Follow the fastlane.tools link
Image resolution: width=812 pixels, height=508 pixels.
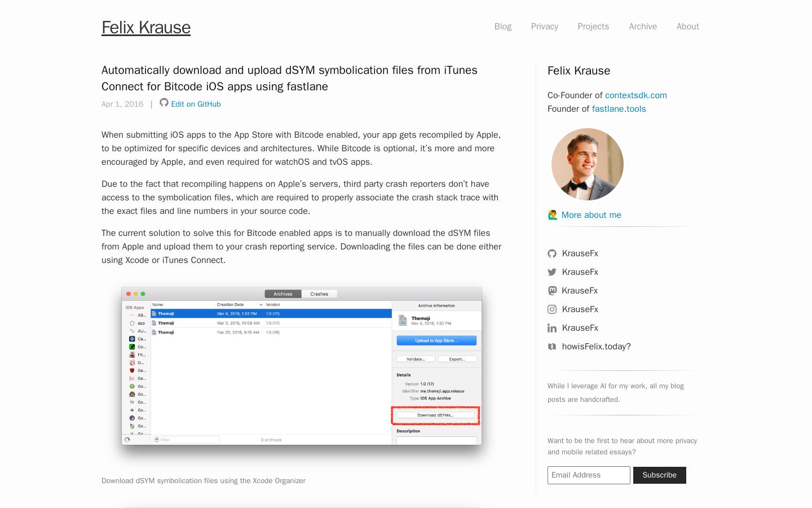pyautogui.click(x=619, y=109)
